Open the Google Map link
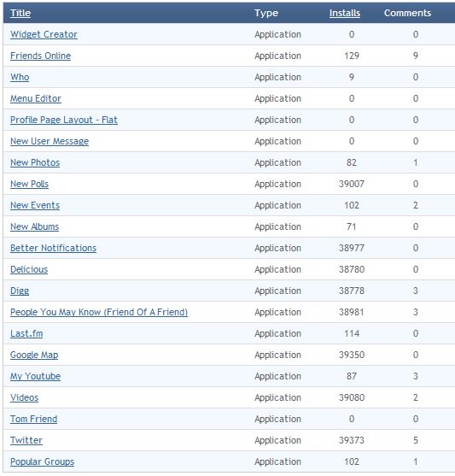This screenshot has height=476, width=455. [x=34, y=356]
